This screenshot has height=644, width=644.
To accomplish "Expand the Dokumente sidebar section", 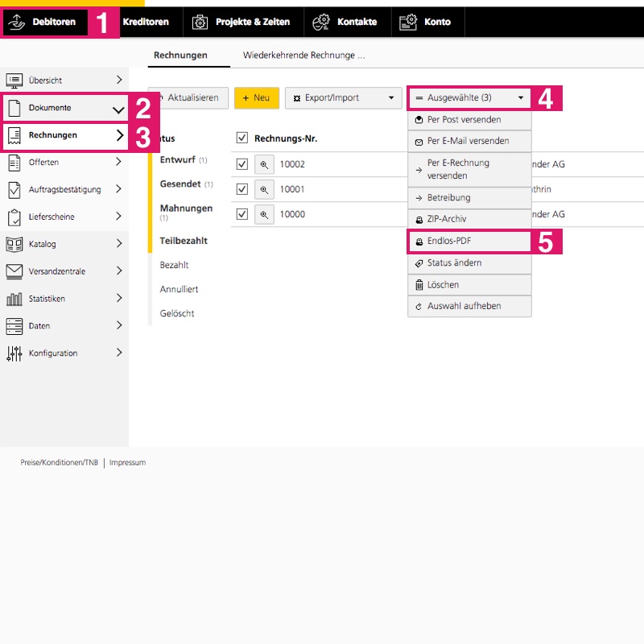I will (x=64, y=108).
